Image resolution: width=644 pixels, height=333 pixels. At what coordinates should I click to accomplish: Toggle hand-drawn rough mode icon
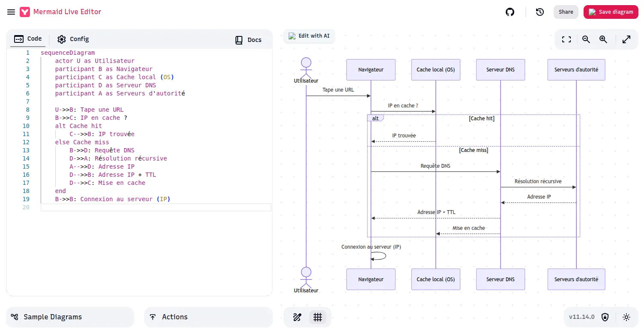[297, 317]
